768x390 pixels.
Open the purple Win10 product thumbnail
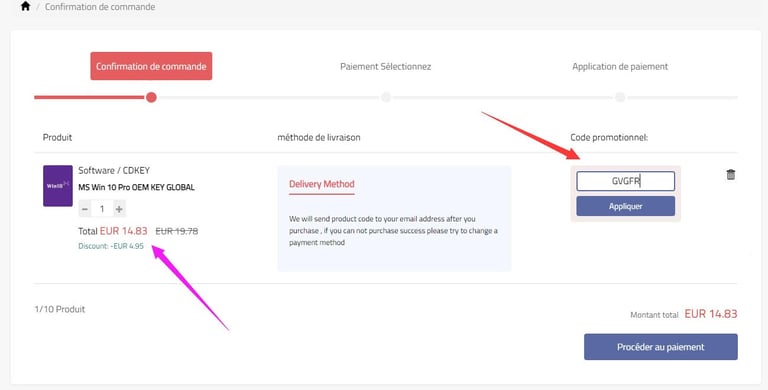pyautogui.click(x=58, y=186)
